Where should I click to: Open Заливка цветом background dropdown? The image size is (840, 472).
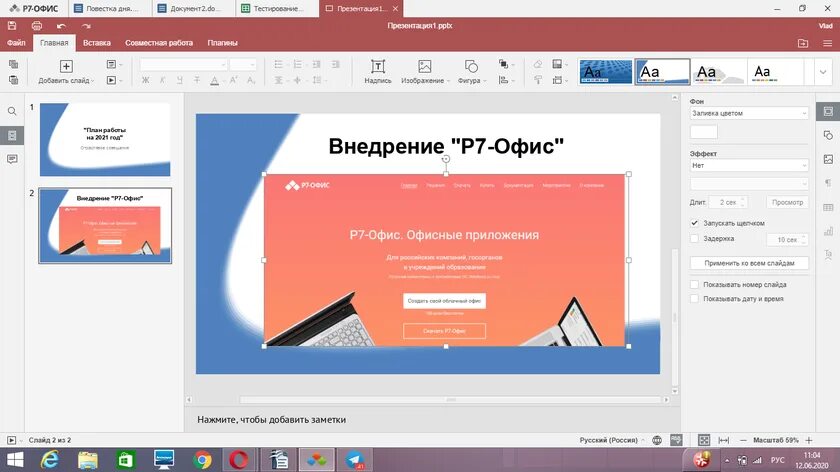[749, 113]
